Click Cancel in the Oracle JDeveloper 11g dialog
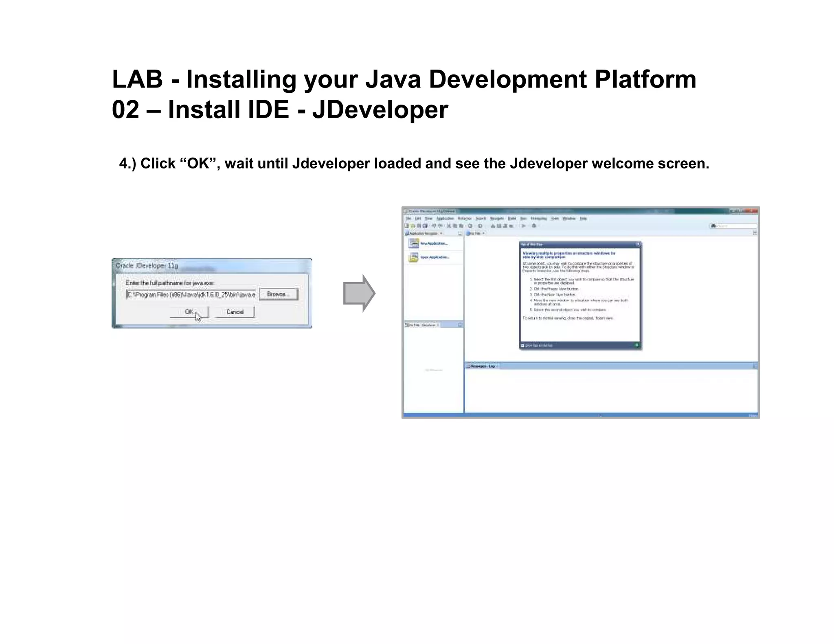The height and width of the screenshot is (644, 834). click(235, 312)
